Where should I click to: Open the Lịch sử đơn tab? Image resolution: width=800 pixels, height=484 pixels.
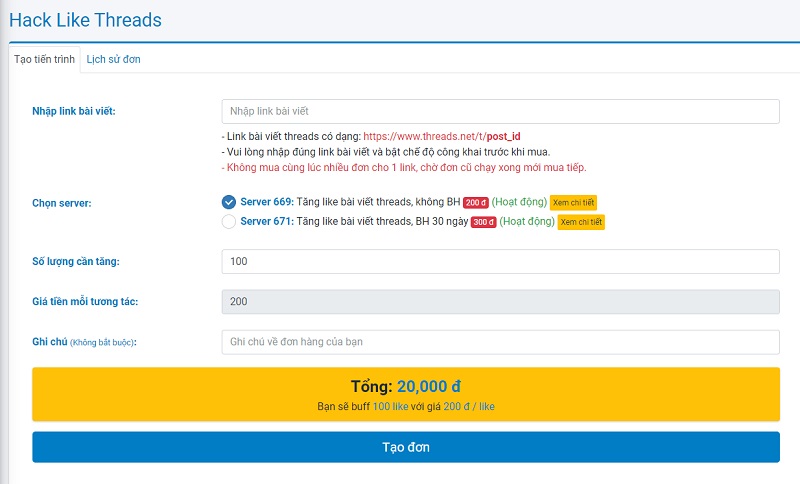coord(113,59)
